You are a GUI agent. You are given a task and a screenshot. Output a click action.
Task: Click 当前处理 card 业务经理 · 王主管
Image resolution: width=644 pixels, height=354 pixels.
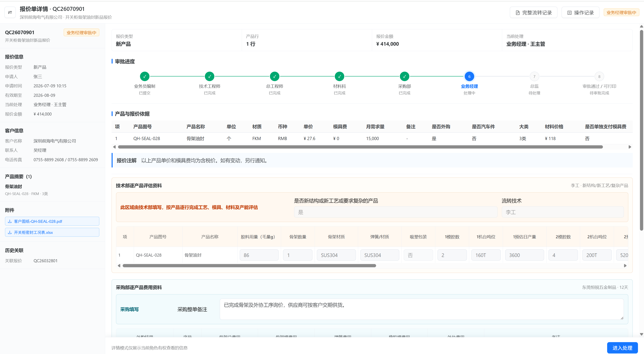[567, 40]
